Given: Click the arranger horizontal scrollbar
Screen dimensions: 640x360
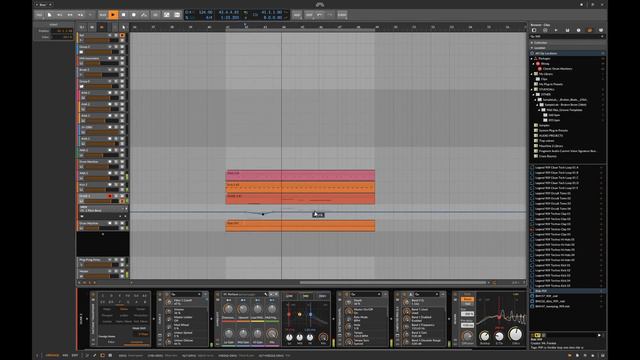Looking at the screenshot, I should [393, 282].
